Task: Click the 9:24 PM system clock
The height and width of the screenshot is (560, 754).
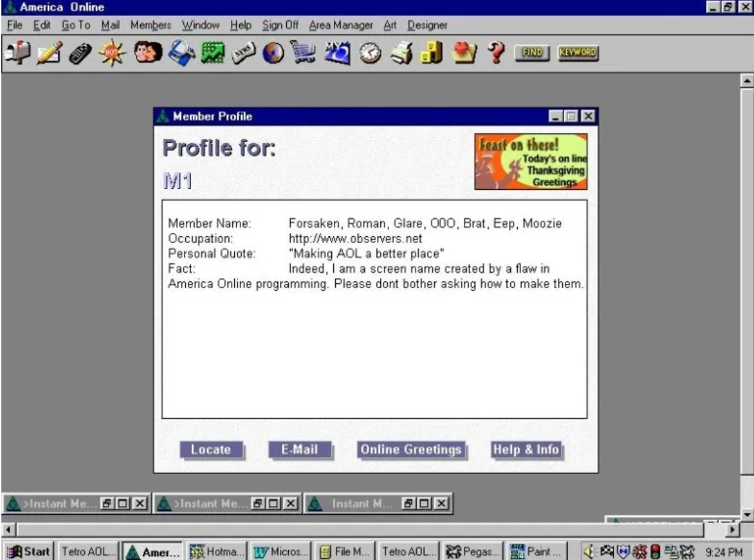Action: pos(724,552)
